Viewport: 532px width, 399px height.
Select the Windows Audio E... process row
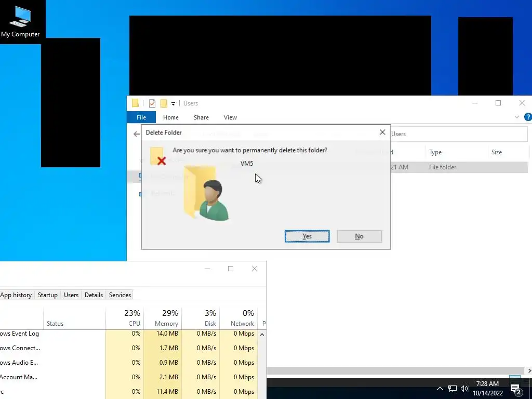pos(129,363)
